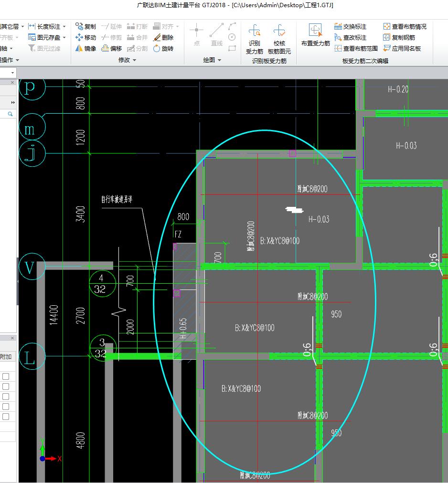448x483 pixels.
Task: Click the 识别板受力筋 group label
Action: [269, 61]
